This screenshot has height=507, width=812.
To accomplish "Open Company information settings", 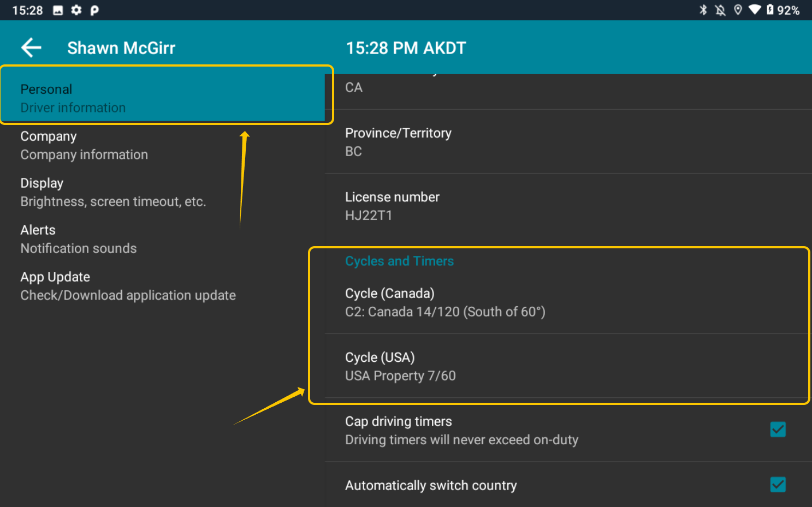I will [163, 145].
